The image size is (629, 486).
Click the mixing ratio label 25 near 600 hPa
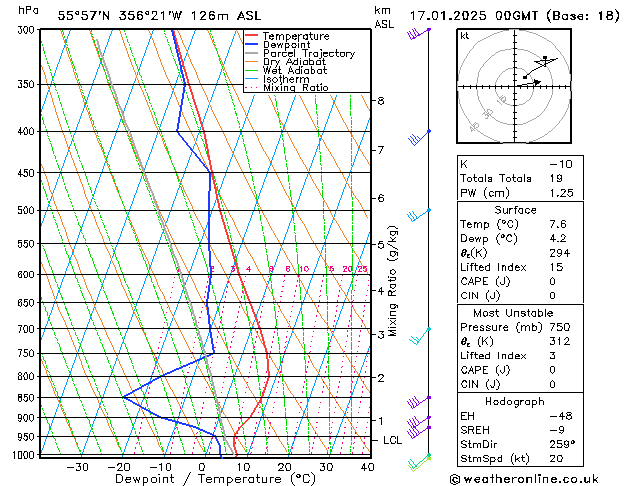point(362,269)
